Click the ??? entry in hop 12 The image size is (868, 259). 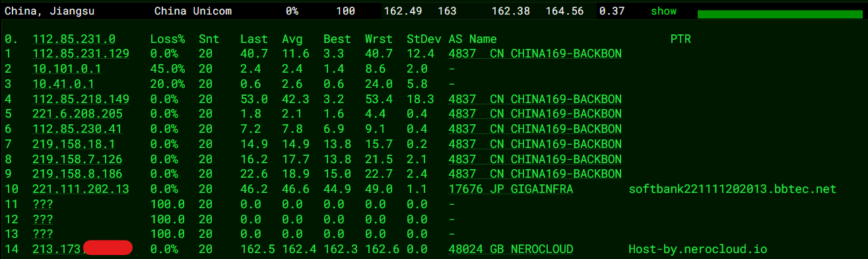tap(43, 219)
